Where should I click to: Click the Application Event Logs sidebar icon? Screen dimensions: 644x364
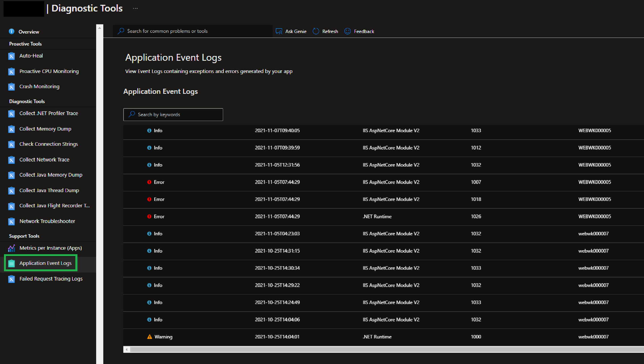pos(11,263)
